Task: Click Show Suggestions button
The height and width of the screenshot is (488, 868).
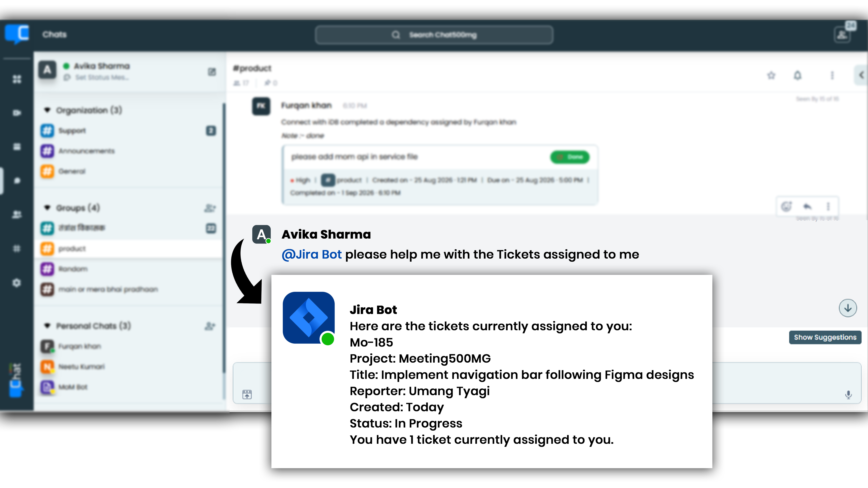Action: [825, 338]
